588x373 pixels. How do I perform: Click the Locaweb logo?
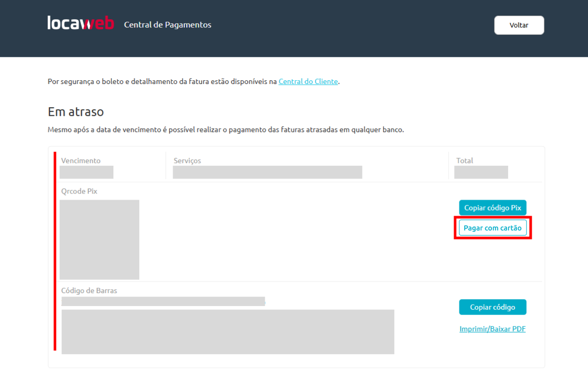[81, 23]
